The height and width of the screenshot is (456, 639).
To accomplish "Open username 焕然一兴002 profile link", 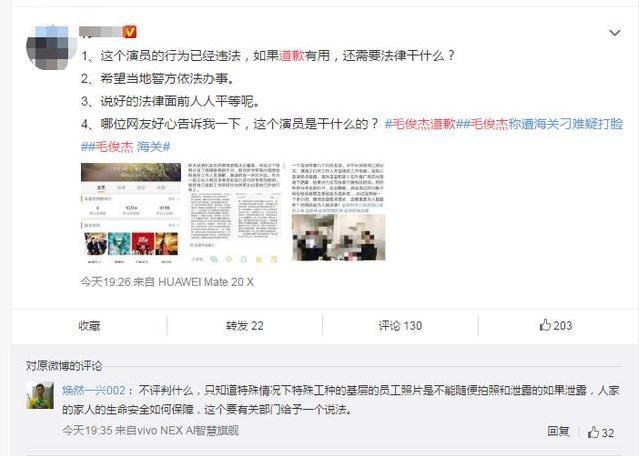I will pyautogui.click(x=94, y=390).
